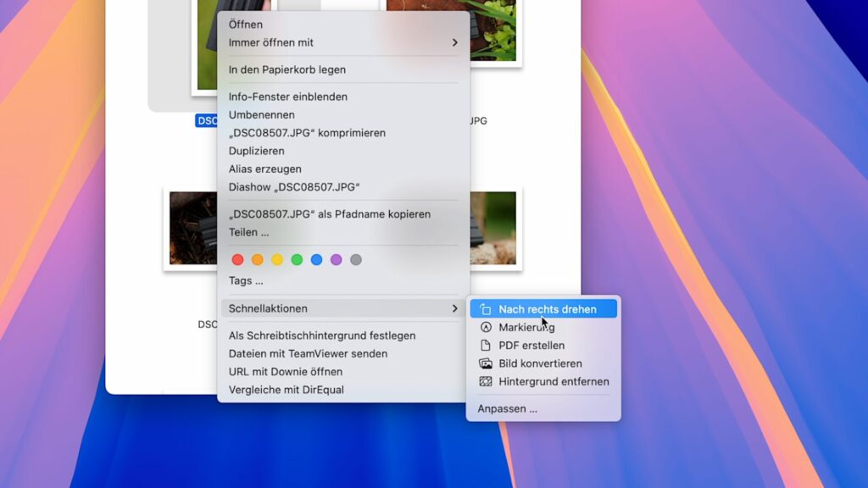Image resolution: width=868 pixels, height=488 pixels.
Task: Select the Bild konvertieren icon
Action: click(x=485, y=363)
